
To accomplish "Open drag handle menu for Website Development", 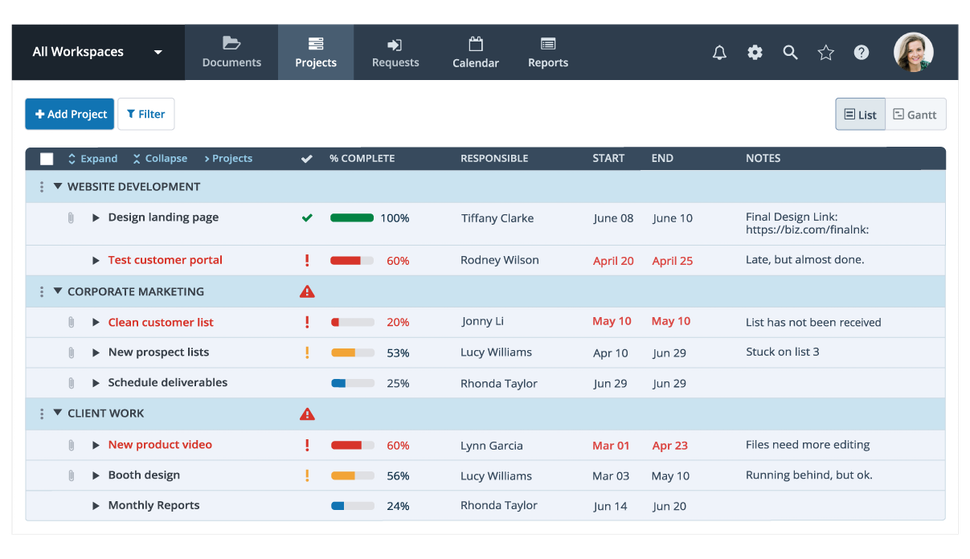I will [x=41, y=187].
